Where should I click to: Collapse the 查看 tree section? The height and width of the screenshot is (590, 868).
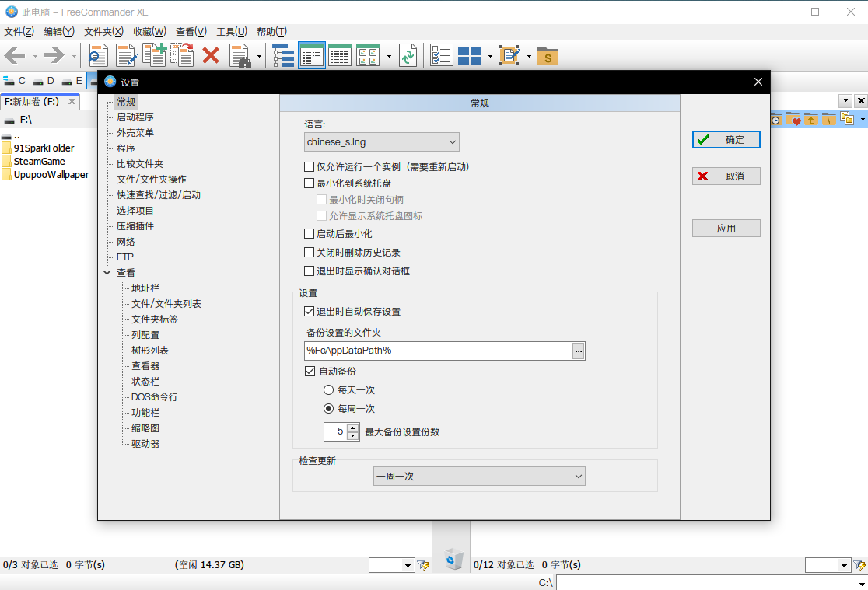(107, 272)
